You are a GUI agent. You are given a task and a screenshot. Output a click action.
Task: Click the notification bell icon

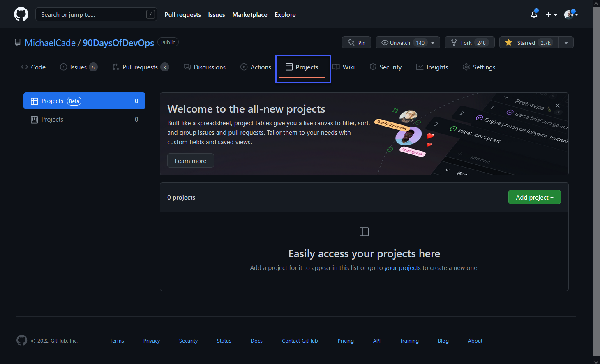534,14
